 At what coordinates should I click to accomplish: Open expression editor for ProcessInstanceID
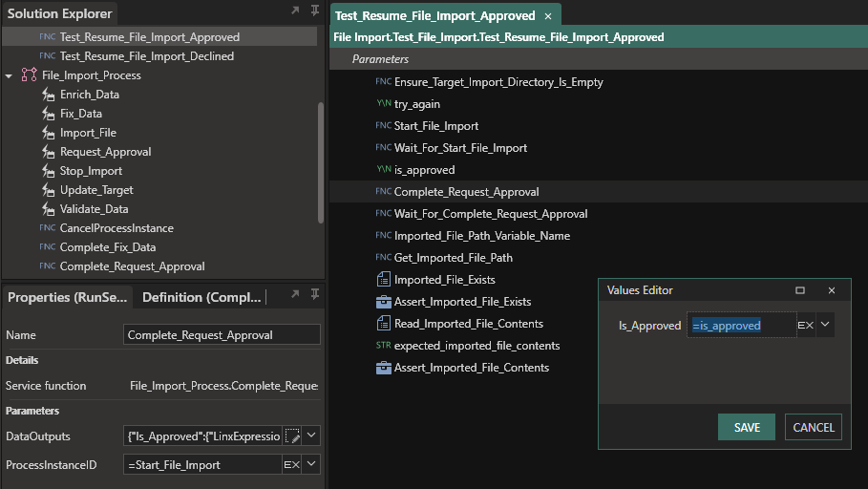pyautogui.click(x=292, y=464)
